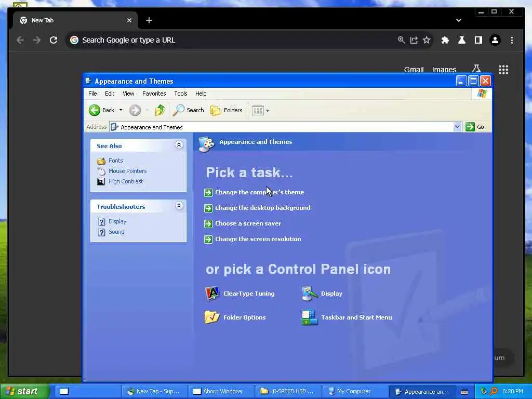Toggle Chrome side panel icon
Screen dimensions: 532x399
pyautogui.click(x=478, y=40)
